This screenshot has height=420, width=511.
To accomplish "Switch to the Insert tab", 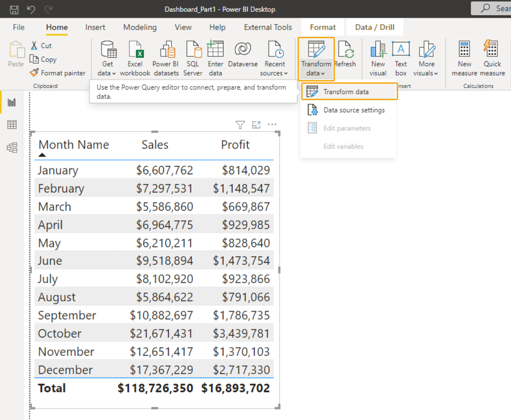I will tap(95, 27).
